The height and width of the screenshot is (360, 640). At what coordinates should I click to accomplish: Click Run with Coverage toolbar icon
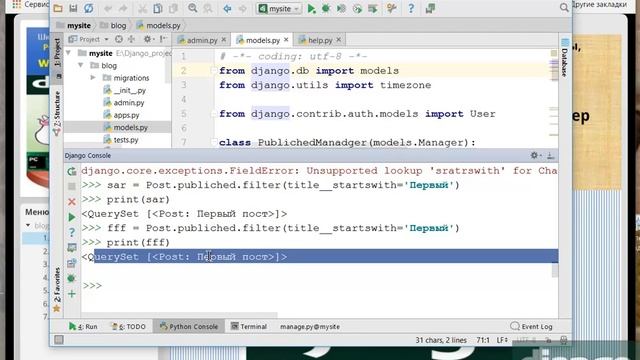click(341, 8)
